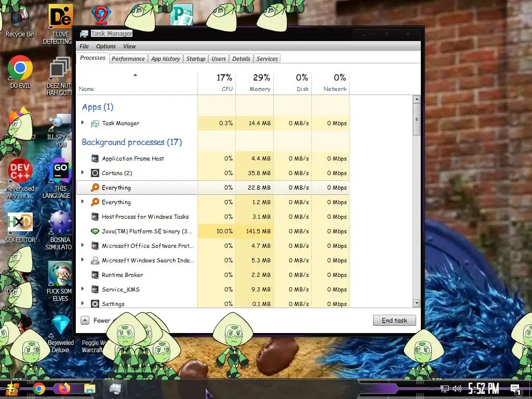Switch to the Services tab

(x=267, y=59)
